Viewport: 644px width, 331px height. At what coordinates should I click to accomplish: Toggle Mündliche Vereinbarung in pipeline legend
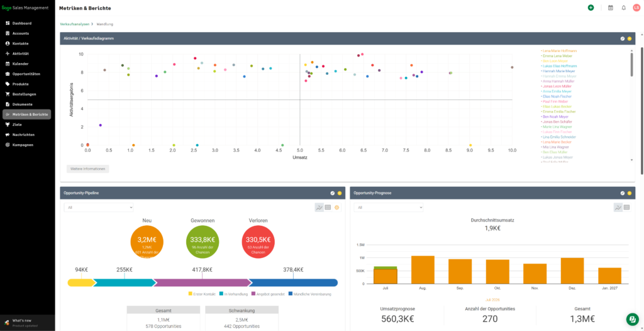[x=310, y=294]
